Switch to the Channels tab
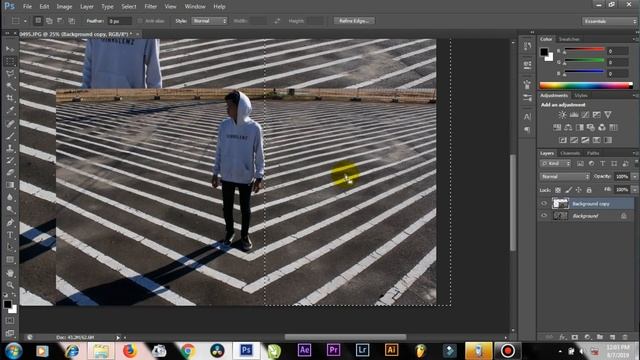The image size is (640, 360). click(x=570, y=153)
